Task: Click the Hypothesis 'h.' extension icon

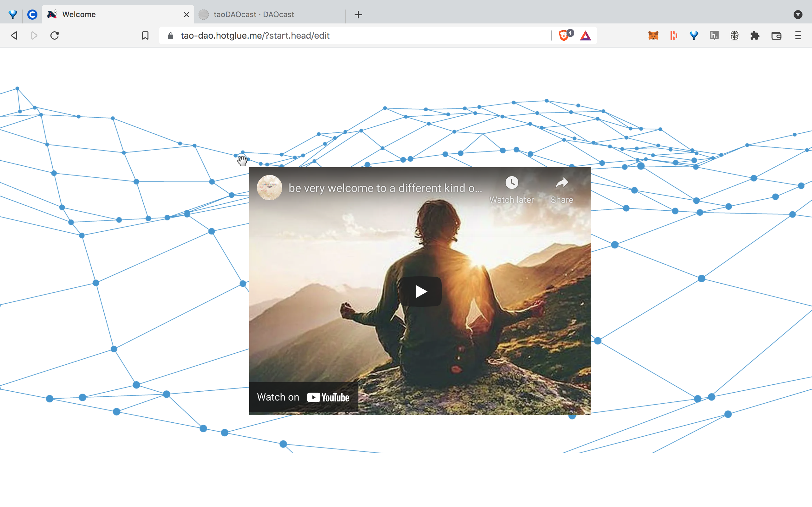Action: pos(714,35)
